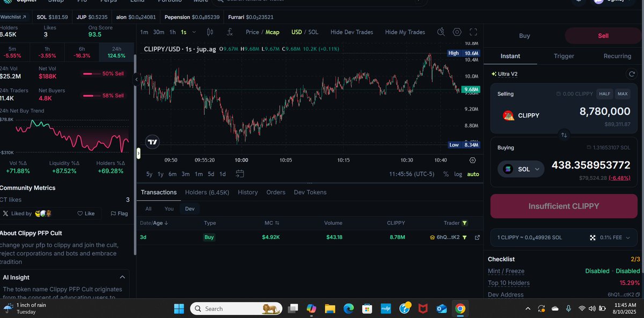Open the SOL token selector dropdown
Image resolution: width=644 pixels, height=318 pixels.
(521, 169)
